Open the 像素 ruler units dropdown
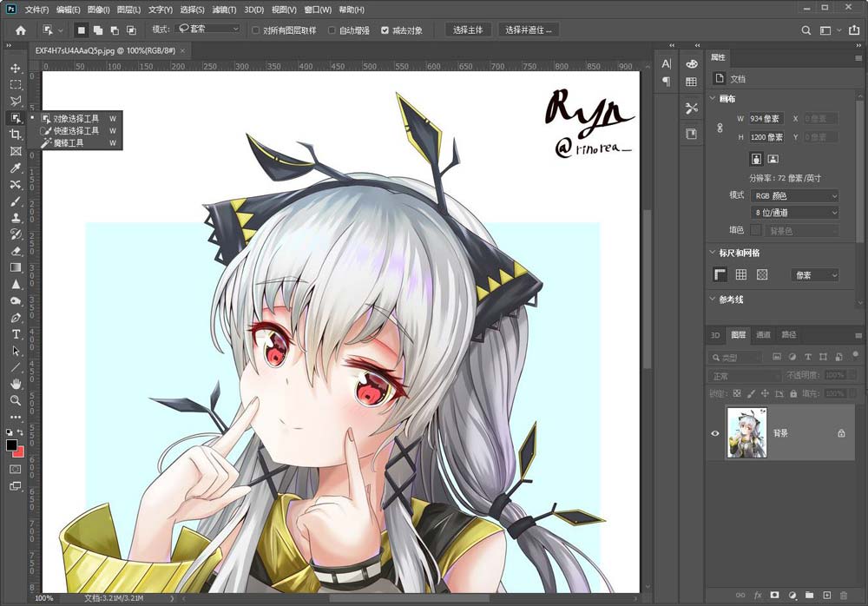 coord(815,274)
